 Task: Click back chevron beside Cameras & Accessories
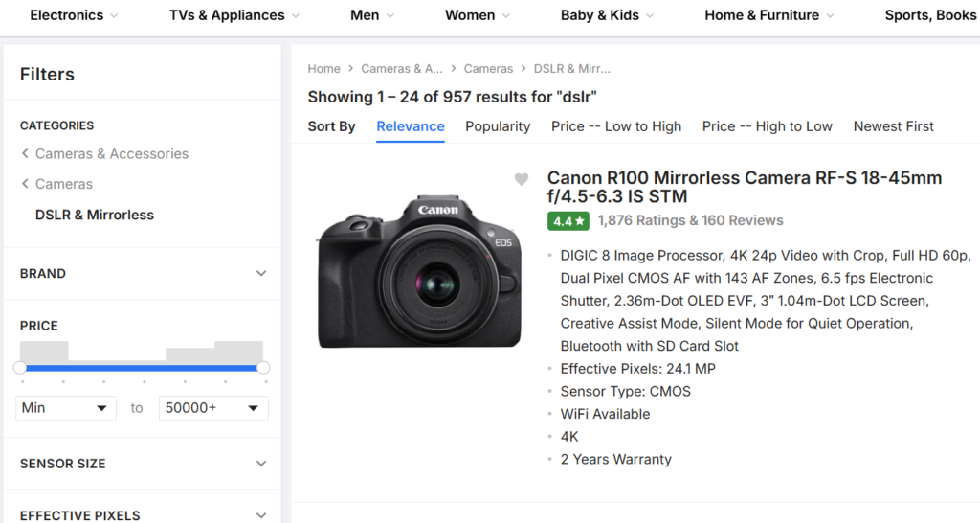(x=25, y=154)
